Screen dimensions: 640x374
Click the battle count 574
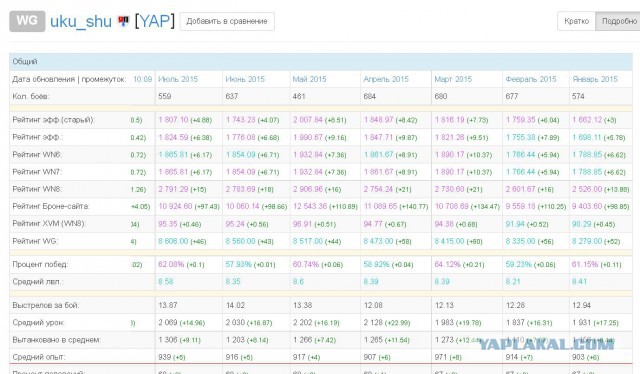(578, 96)
